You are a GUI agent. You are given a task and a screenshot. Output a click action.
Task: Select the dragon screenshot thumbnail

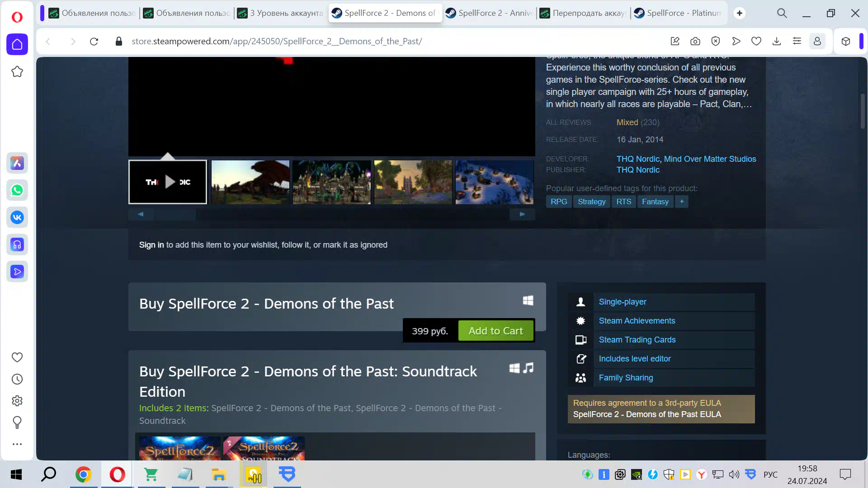(x=250, y=182)
